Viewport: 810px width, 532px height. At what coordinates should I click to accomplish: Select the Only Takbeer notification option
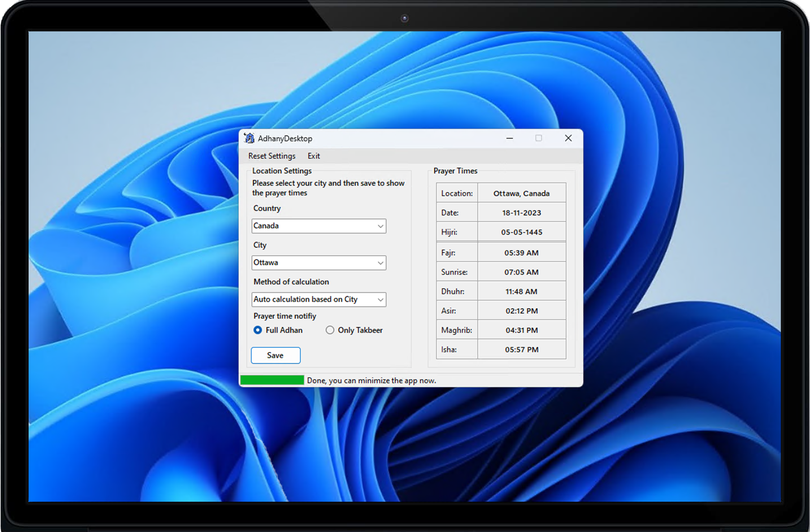pos(330,330)
